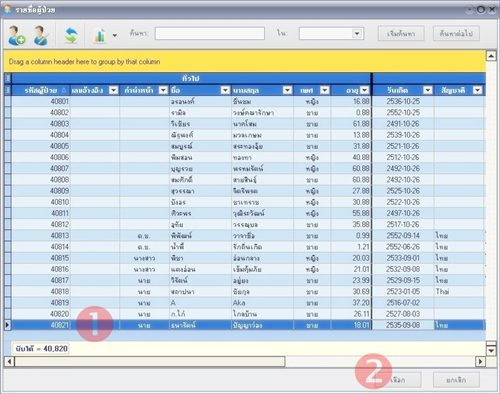Select patient row 40809
Image resolution: width=500 pixels, height=394 pixels.
245,191
